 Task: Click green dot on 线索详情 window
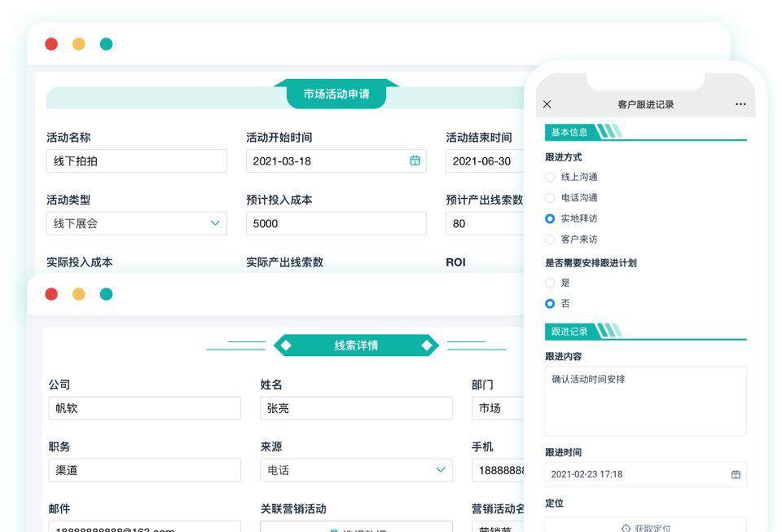pyautogui.click(x=106, y=293)
